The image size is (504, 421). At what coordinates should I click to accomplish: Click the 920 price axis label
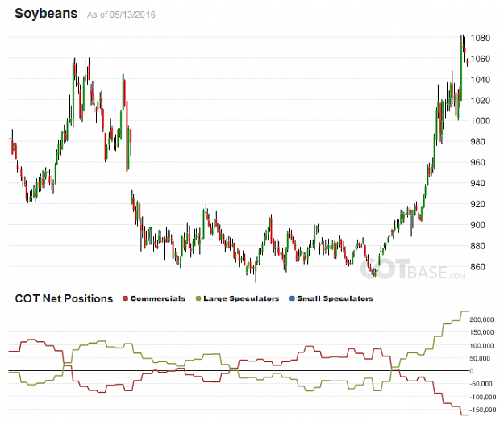(x=478, y=204)
